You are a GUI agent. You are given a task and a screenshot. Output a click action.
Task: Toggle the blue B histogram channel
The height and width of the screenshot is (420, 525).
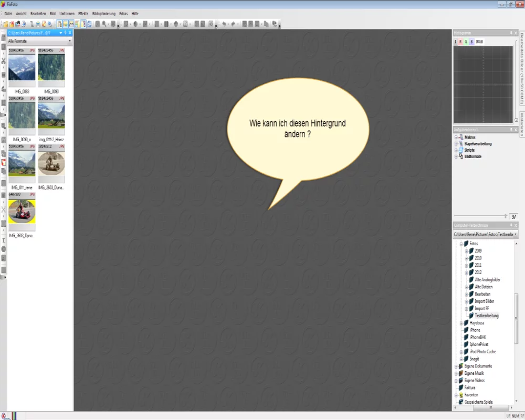tap(471, 41)
